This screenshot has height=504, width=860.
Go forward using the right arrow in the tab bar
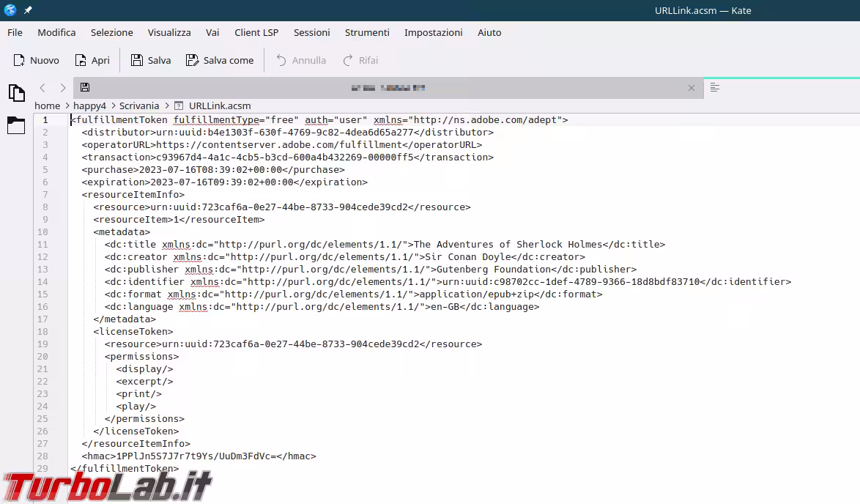tap(62, 88)
